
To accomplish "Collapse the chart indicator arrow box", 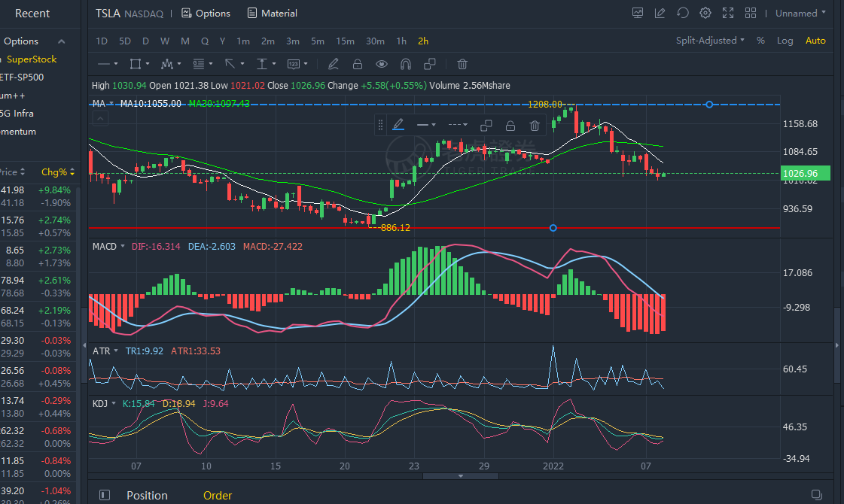I will tap(101, 118).
